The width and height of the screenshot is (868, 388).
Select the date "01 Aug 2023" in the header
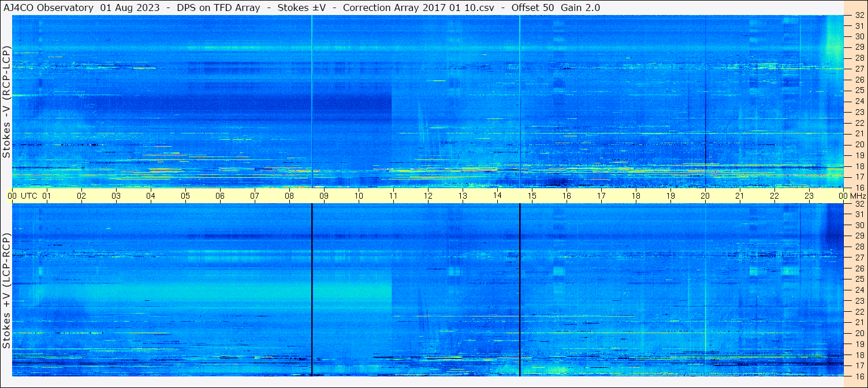(x=130, y=8)
